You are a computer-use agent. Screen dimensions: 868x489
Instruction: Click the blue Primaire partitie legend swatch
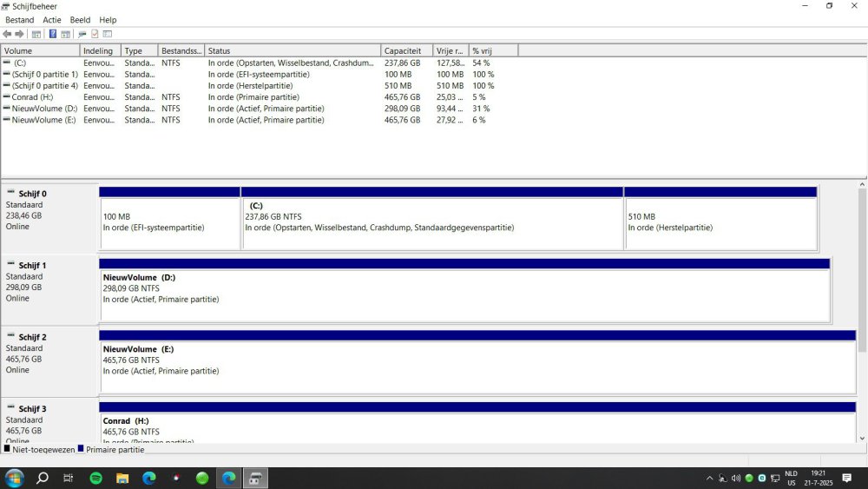click(81, 448)
